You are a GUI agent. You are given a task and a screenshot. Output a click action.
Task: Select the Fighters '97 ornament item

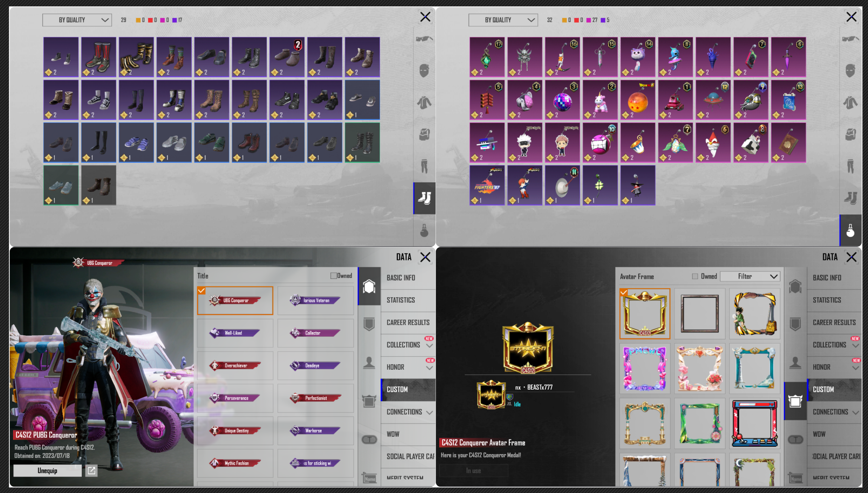click(x=487, y=185)
